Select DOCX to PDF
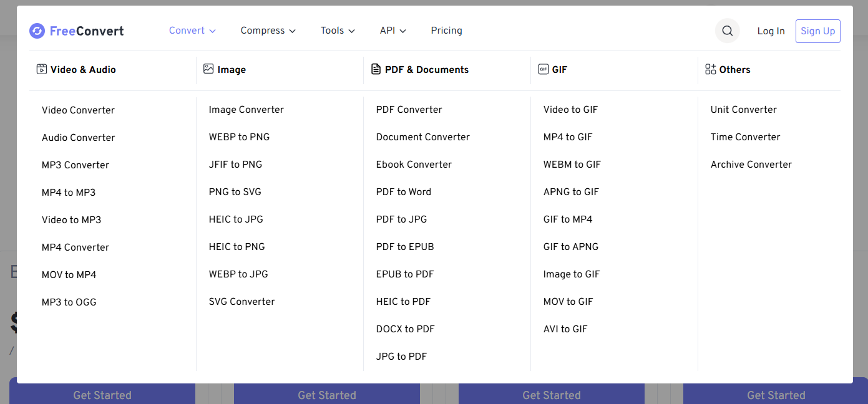Screen dimensions: 868x404 point(406,329)
